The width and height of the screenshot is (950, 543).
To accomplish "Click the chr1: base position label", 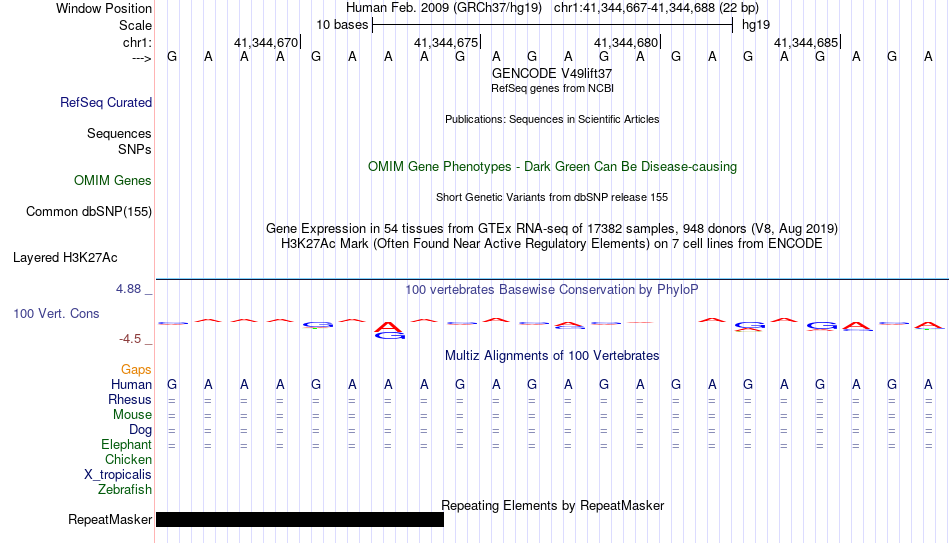I will point(138,42).
